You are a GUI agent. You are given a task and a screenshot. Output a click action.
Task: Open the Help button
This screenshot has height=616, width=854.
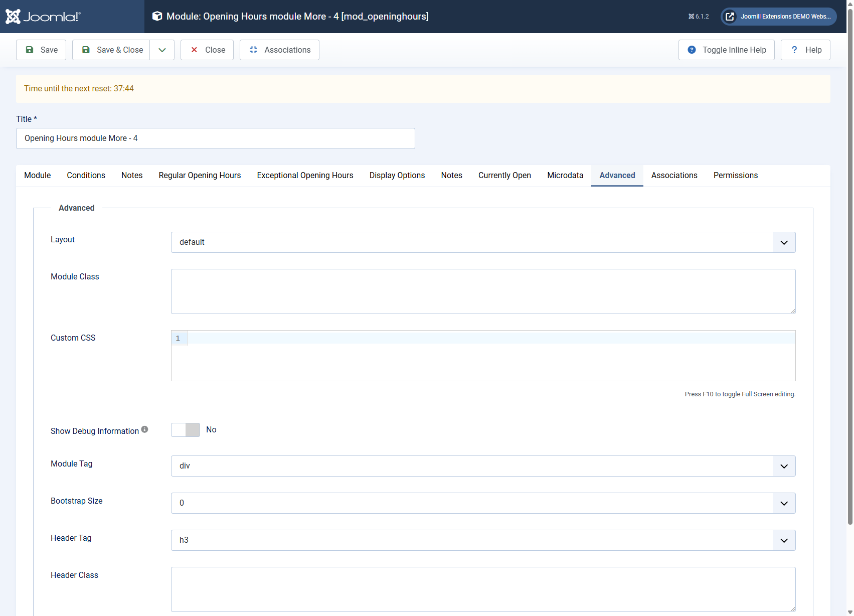tap(805, 50)
